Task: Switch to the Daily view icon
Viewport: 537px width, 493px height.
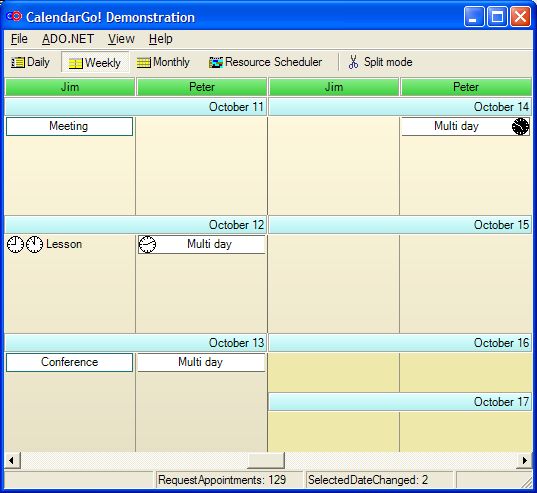Action: point(18,63)
